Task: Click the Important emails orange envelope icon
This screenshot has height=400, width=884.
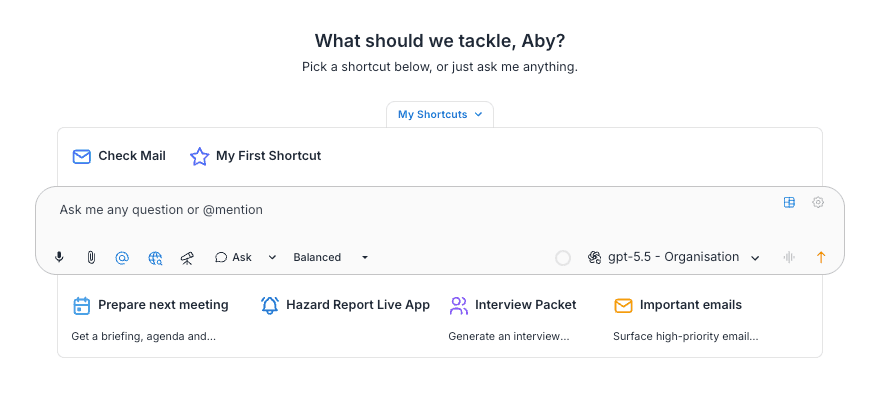Action: 623,305
